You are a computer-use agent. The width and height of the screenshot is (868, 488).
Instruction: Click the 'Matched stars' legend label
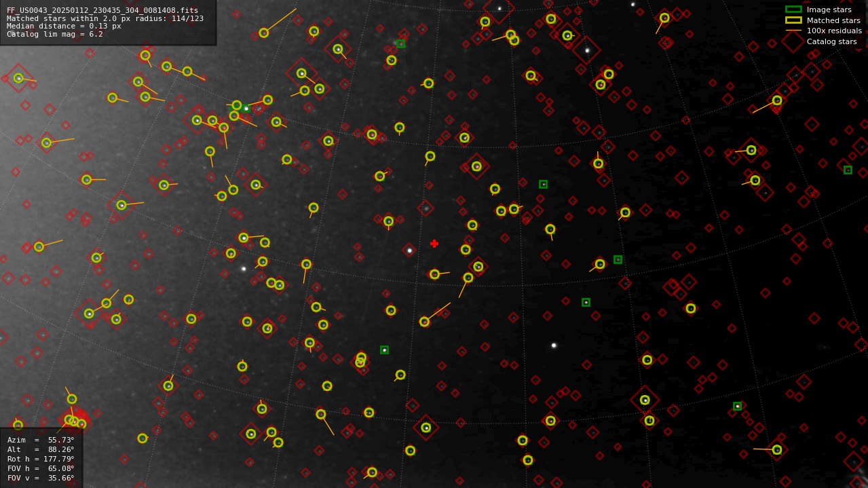click(833, 20)
